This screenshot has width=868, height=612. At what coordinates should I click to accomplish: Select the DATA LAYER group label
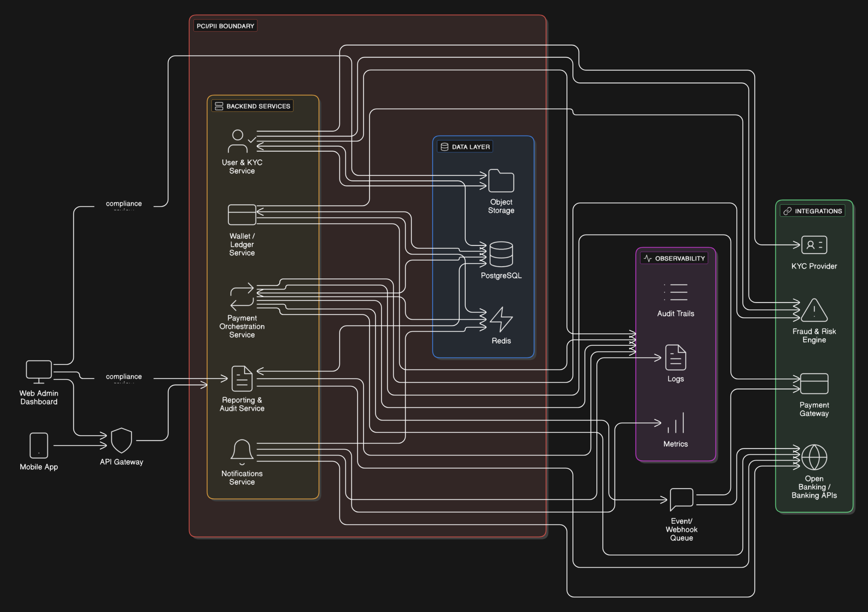coord(465,147)
